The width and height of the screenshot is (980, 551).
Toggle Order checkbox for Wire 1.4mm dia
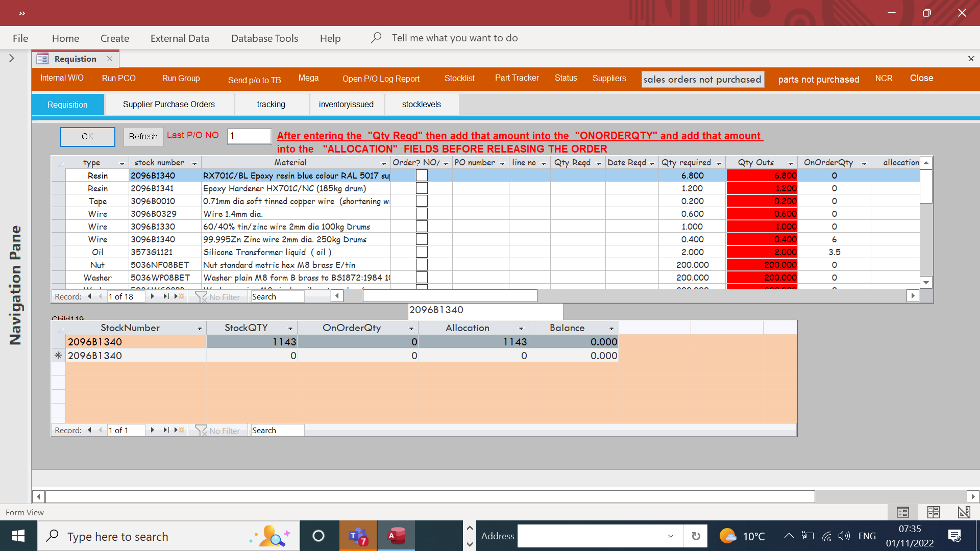(x=422, y=214)
